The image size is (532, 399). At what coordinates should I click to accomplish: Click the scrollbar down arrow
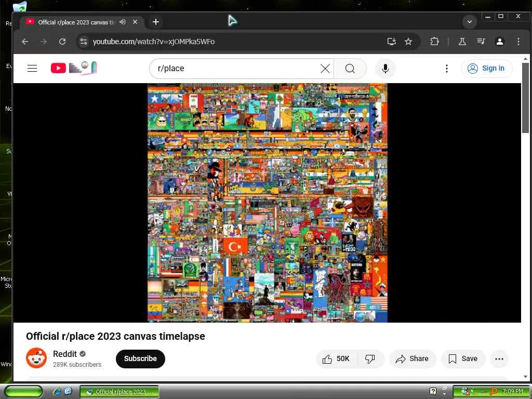click(525, 377)
